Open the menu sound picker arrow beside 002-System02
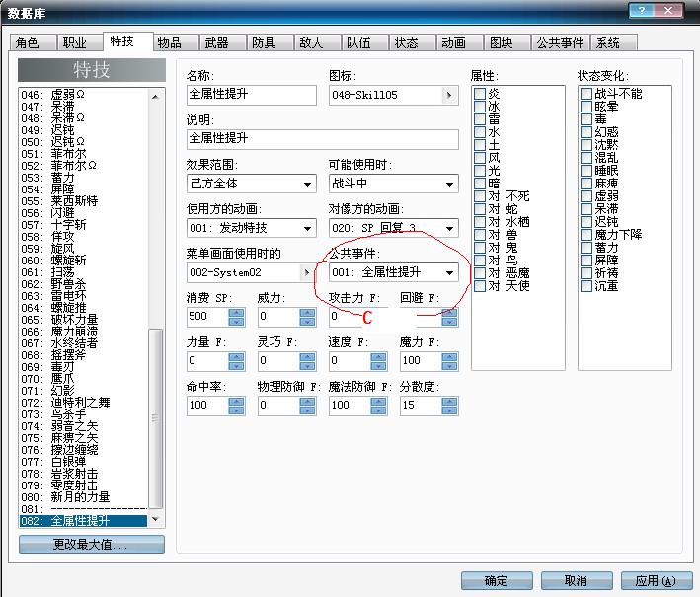The height and width of the screenshot is (597, 700). tap(307, 272)
